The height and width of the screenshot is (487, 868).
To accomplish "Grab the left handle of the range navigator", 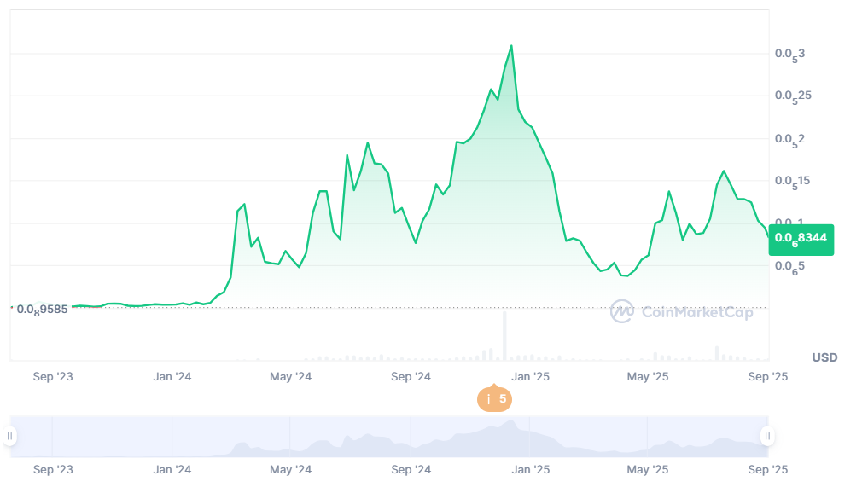I will pyautogui.click(x=10, y=437).
